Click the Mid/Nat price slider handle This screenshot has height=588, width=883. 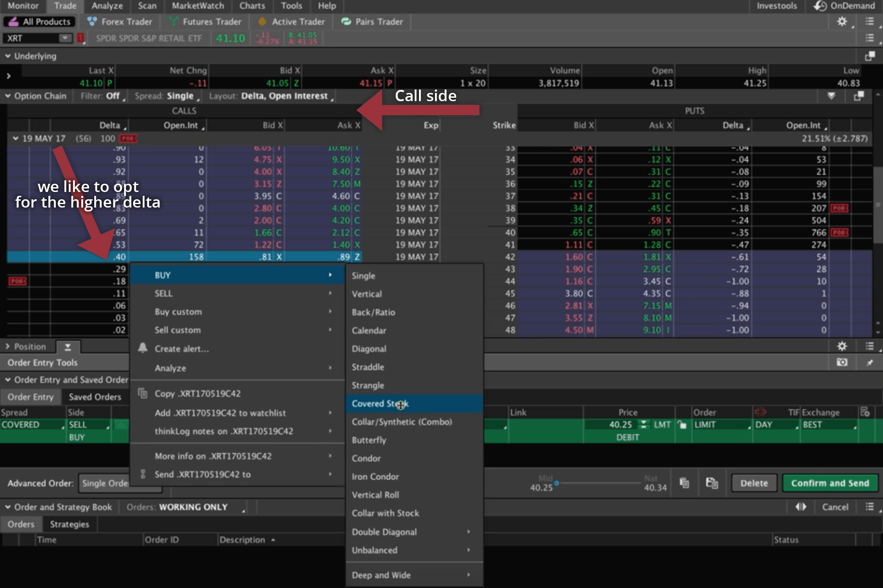coord(557,483)
